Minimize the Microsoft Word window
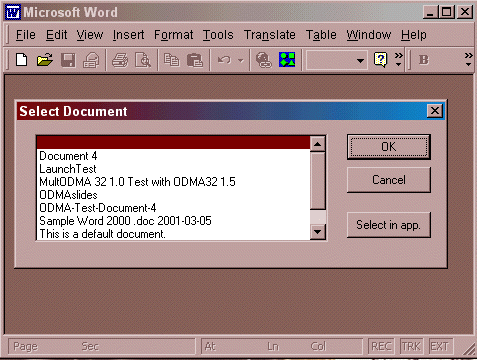 point(431,12)
